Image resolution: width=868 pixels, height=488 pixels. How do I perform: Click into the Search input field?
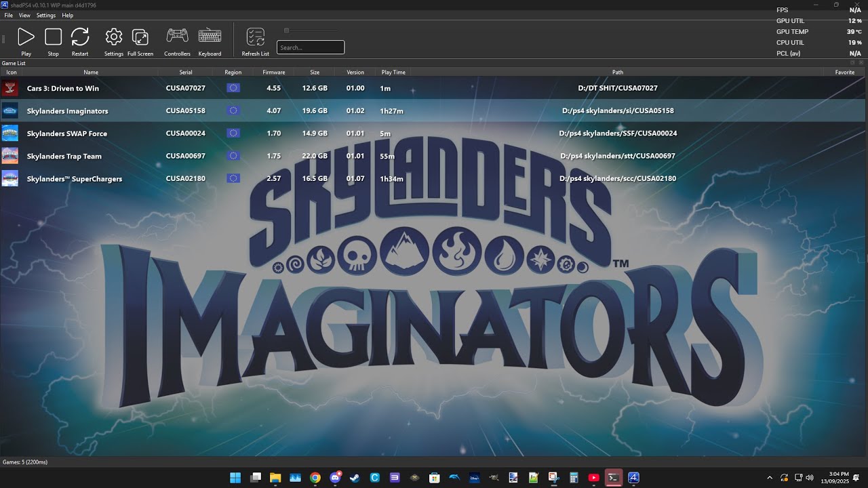pyautogui.click(x=311, y=47)
